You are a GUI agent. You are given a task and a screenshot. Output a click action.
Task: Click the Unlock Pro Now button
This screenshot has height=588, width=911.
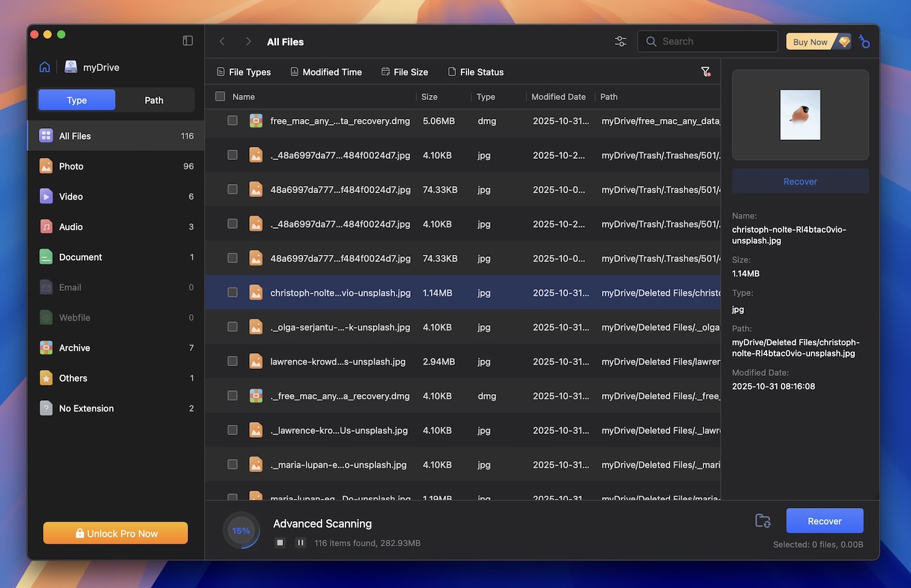(x=116, y=533)
